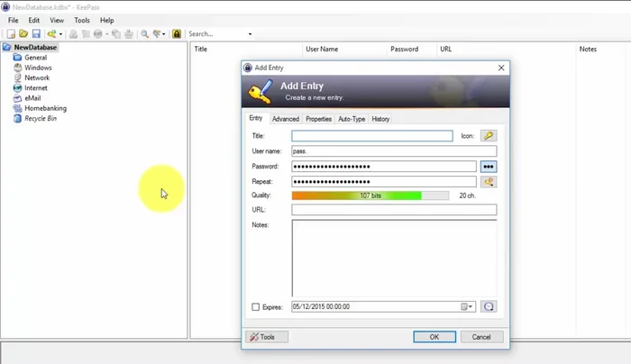
Task: Open the password generator button beside Repeat
Action: (x=488, y=182)
